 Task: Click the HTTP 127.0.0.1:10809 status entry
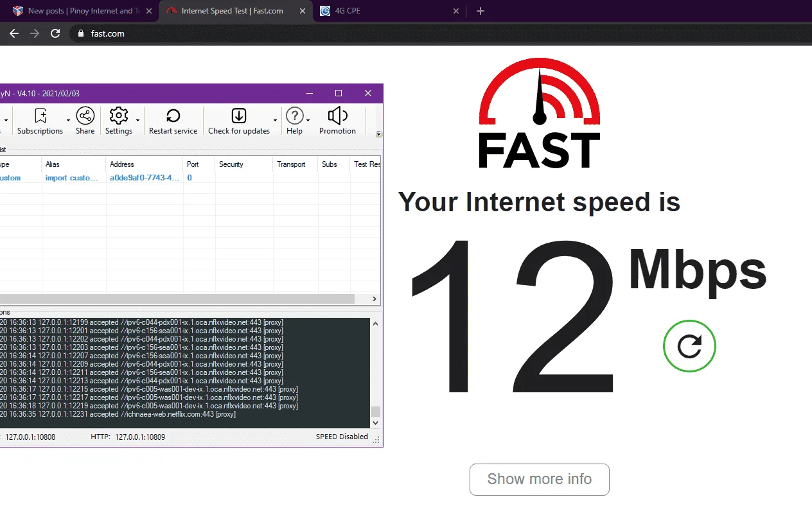tap(128, 437)
